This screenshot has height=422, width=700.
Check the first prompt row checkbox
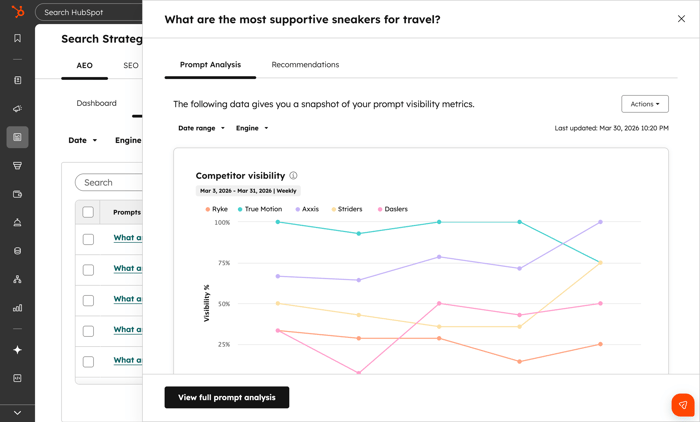(x=88, y=239)
